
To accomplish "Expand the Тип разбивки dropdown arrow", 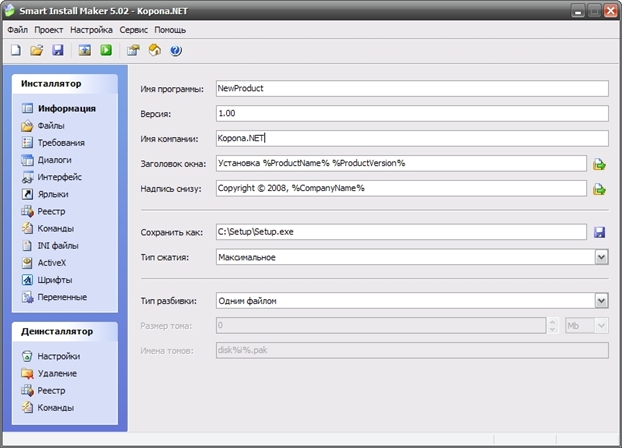I will (601, 301).
